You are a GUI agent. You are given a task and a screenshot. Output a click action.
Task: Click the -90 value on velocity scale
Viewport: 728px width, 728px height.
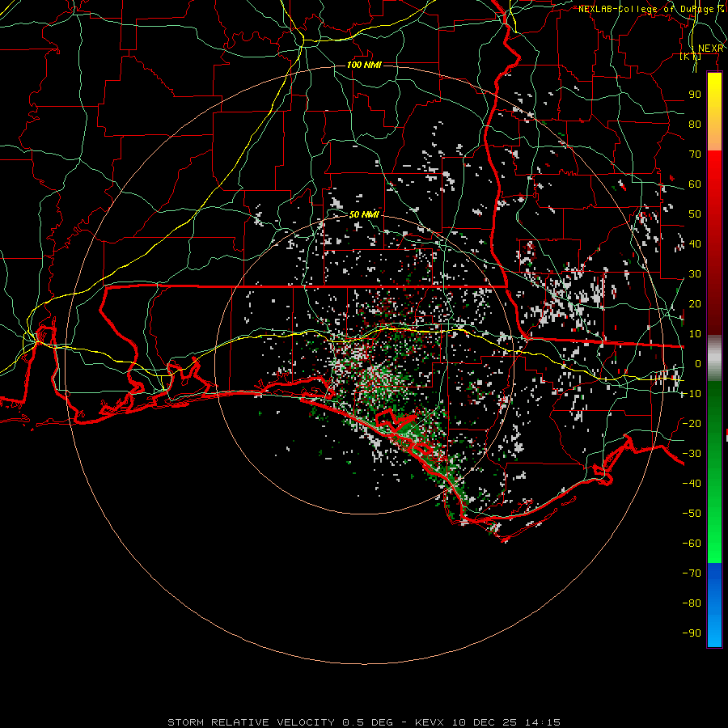(692, 633)
